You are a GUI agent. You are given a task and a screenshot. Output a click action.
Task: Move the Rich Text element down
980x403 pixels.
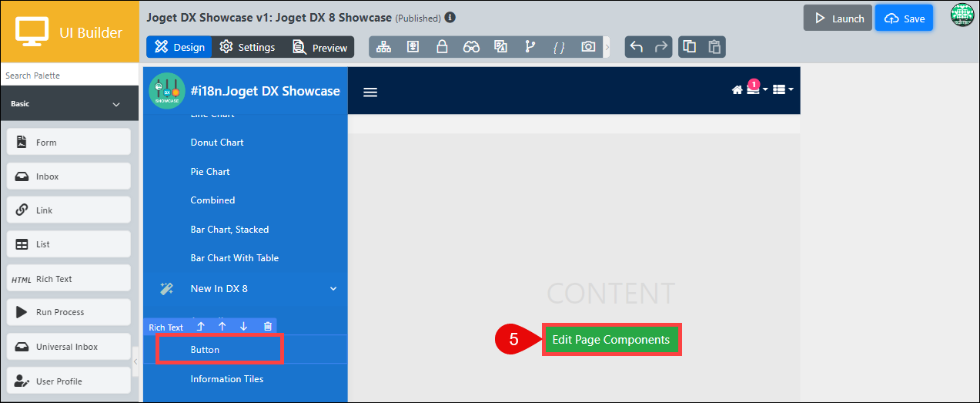243,327
